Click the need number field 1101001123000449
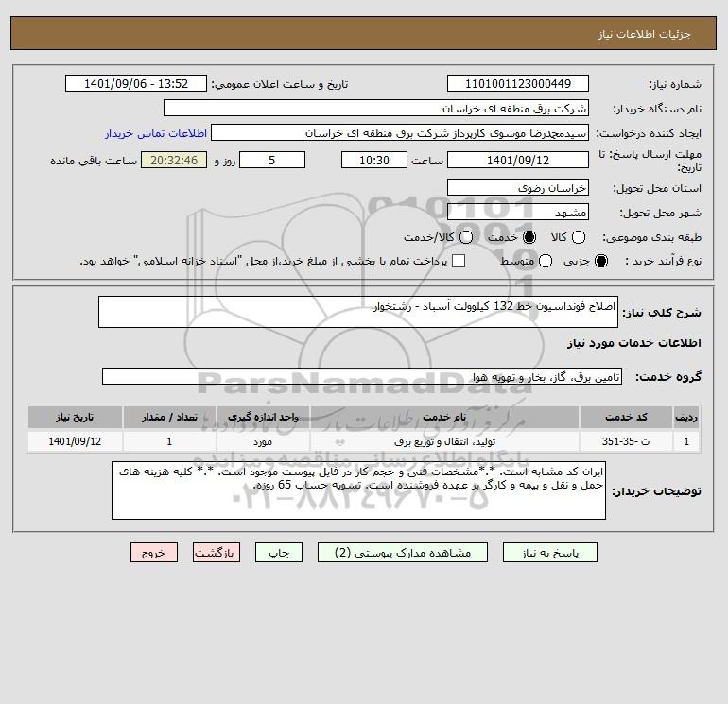 point(518,83)
